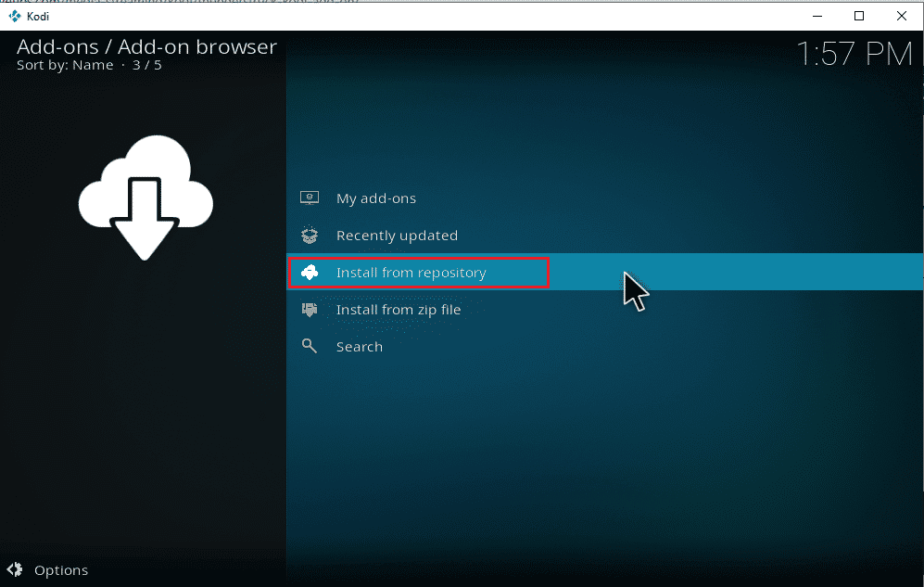Select the Recently updated entry
Screen dimensions: 924x587
[x=396, y=235]
